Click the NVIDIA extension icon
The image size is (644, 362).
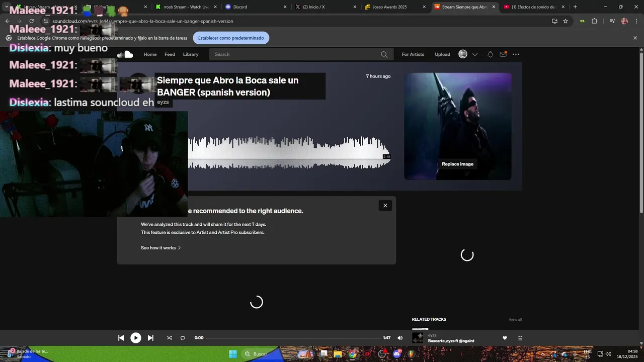[582, 21]
